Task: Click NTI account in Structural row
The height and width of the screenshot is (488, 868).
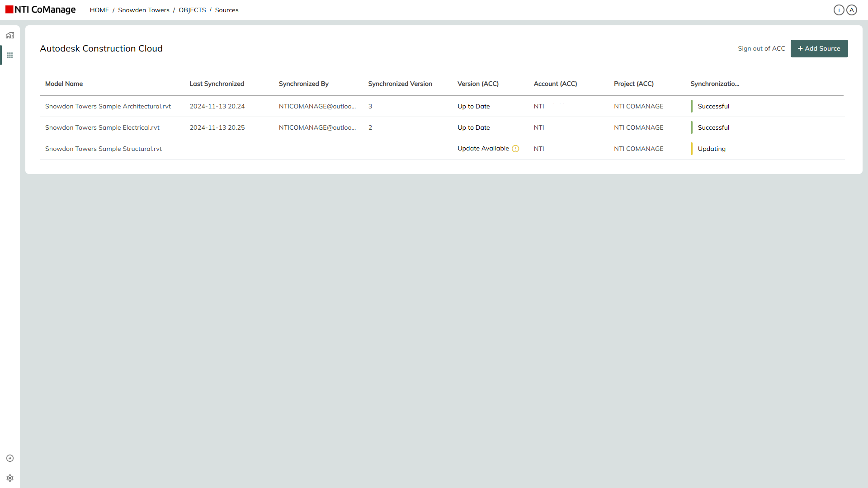Action: coord(539,149)
